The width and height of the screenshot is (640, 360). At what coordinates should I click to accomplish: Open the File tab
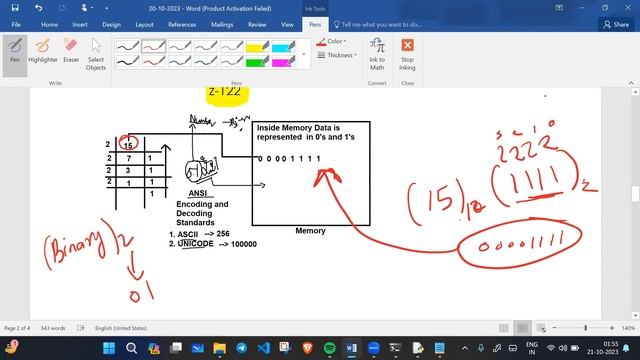pyautogui.click(x=16, y=24)
